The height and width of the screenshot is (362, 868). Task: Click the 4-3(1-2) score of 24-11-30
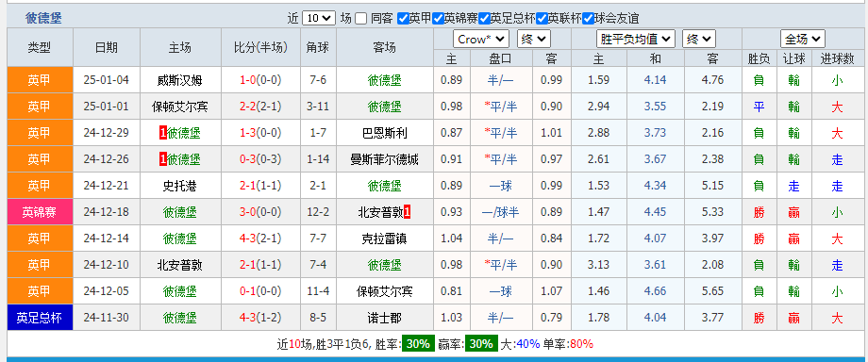[260, 318]
